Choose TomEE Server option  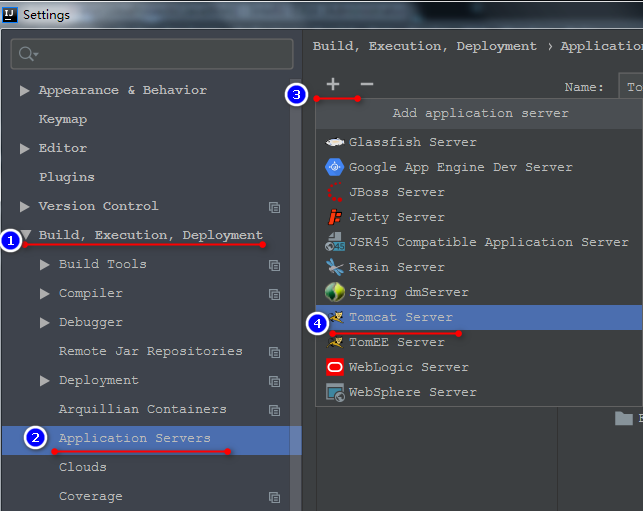pyautogui.click(x=479, y=342)
